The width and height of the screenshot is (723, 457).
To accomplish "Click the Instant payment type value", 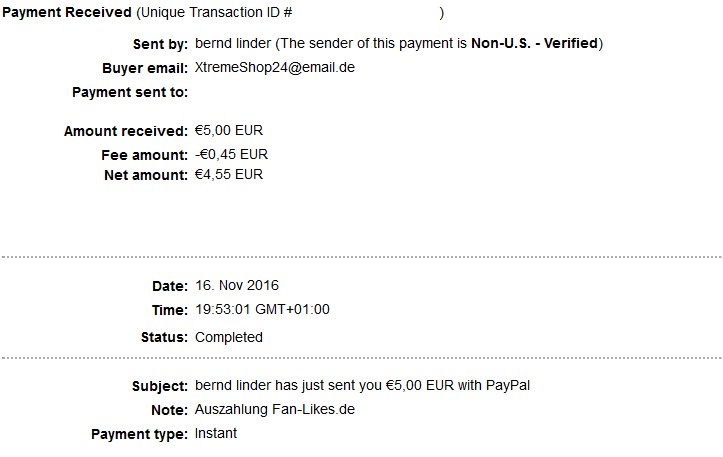I will click(216, 434).
